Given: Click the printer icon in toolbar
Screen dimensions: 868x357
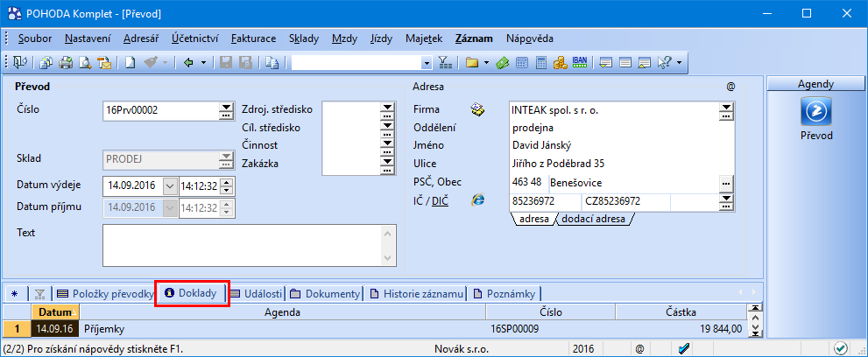Looking at the screenshot, I should [66, 62].
